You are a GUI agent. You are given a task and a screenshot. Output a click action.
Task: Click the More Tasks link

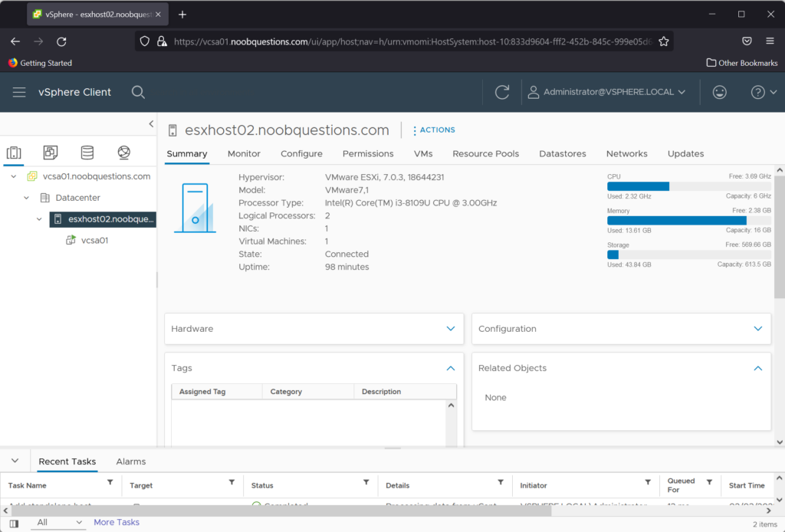tap(117, 523)
